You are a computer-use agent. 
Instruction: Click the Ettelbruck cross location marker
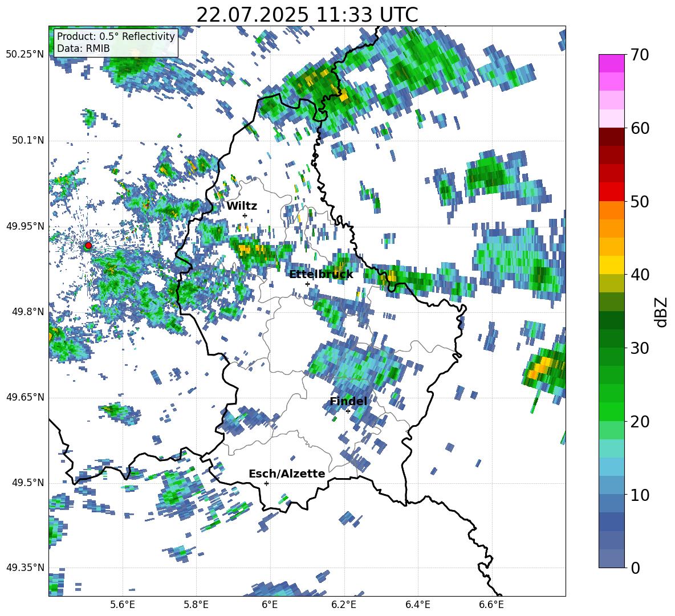307,284
